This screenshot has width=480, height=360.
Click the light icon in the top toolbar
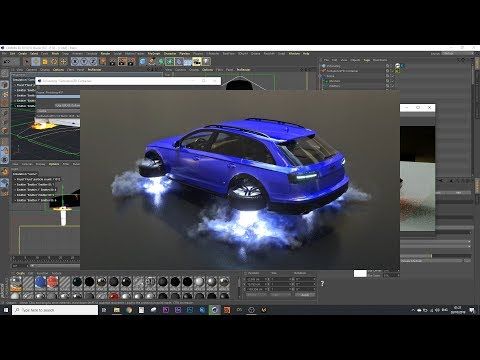point(206,61)
